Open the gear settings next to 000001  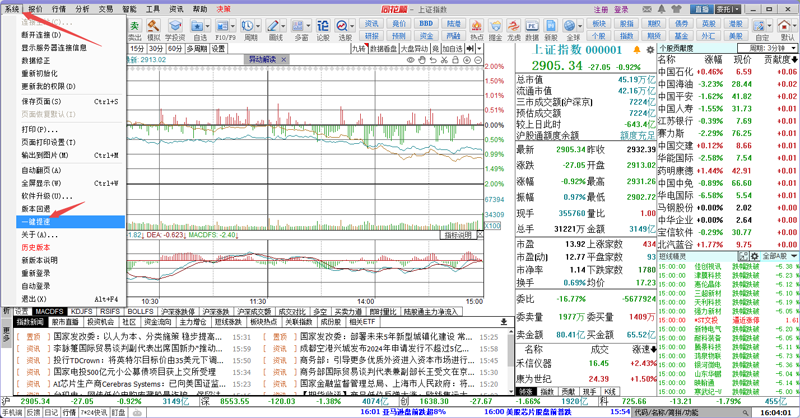[650, 48]
